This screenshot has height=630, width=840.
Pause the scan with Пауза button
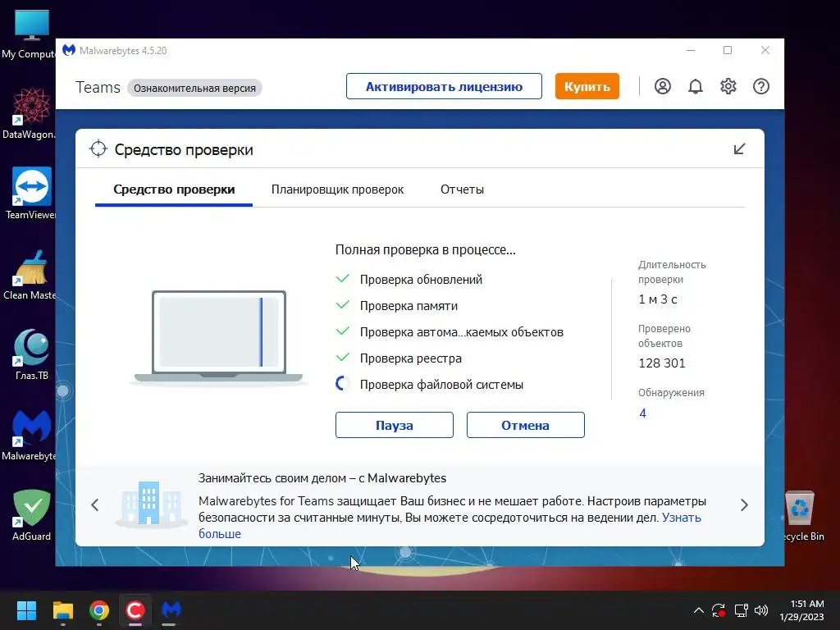[x=395, y=425]
